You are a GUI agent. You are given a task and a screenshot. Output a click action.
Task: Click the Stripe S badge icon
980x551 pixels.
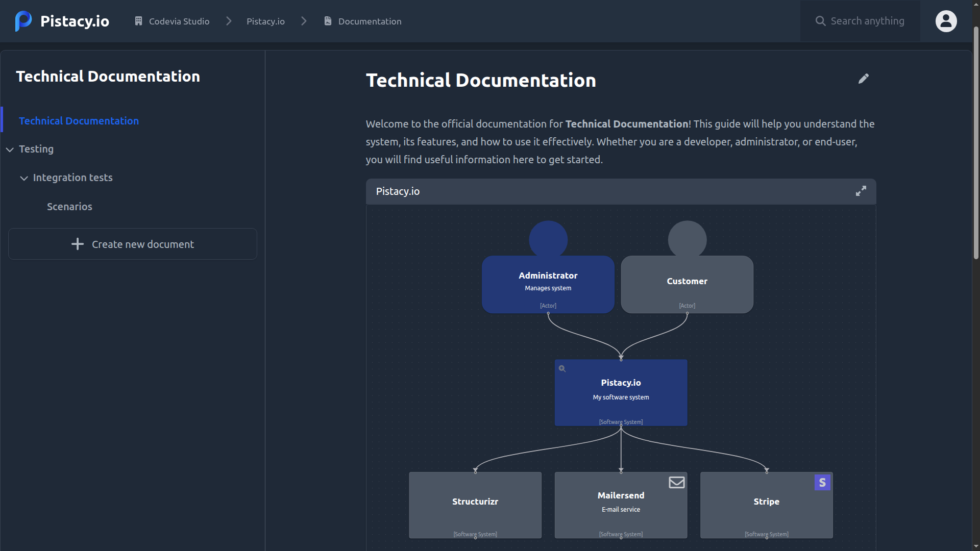tap(822, 483)
